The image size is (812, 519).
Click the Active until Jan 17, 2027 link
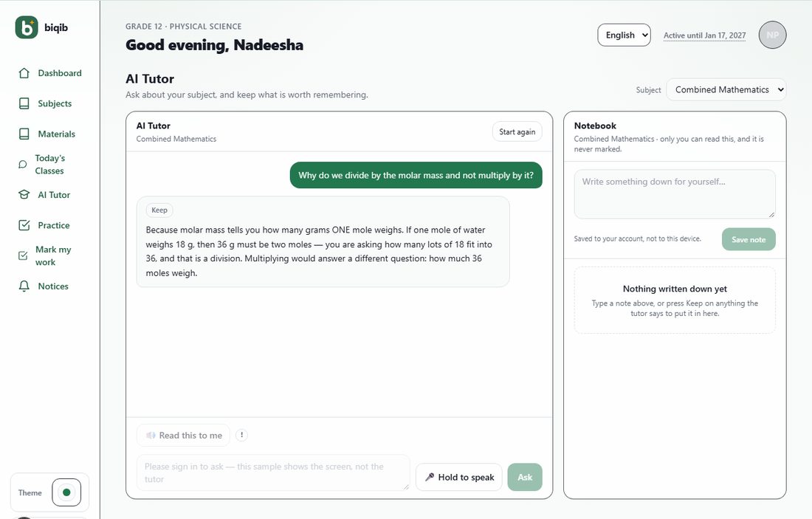point(704,35)
